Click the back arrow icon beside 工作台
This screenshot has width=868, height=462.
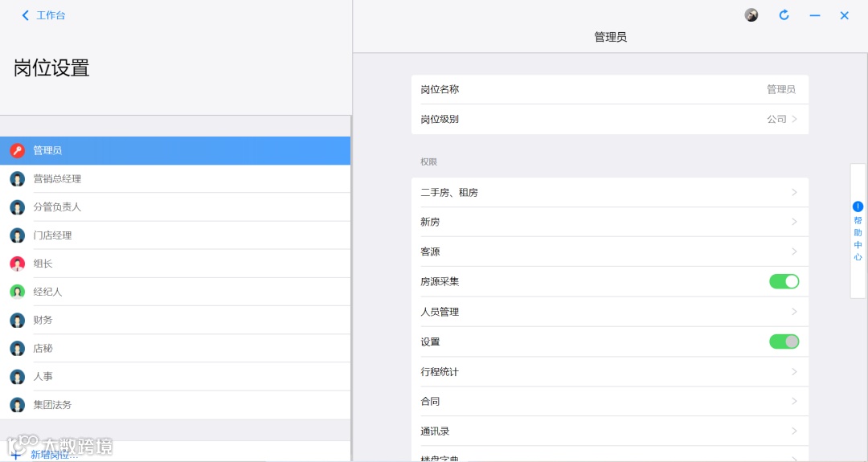tap(25, 15)
